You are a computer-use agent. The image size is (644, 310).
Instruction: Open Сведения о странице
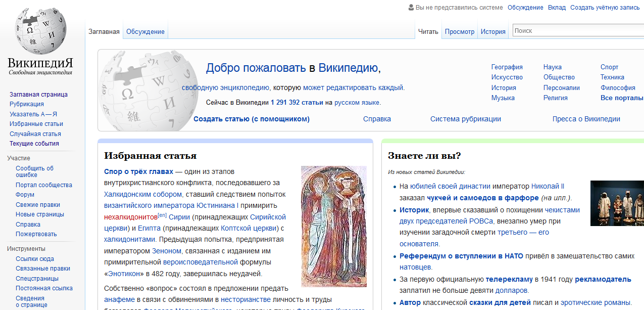pos(31,301)
